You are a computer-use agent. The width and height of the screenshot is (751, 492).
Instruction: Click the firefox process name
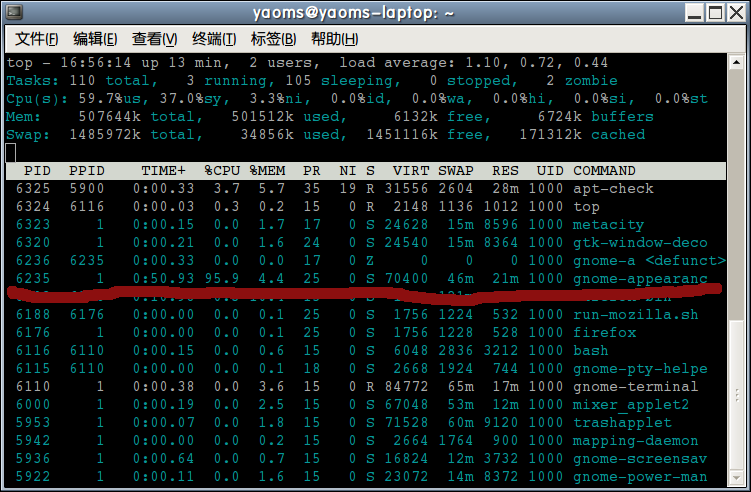point(604,332)
